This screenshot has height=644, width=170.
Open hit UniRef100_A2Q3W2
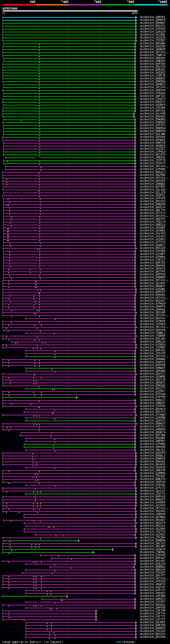pos(152,289)
